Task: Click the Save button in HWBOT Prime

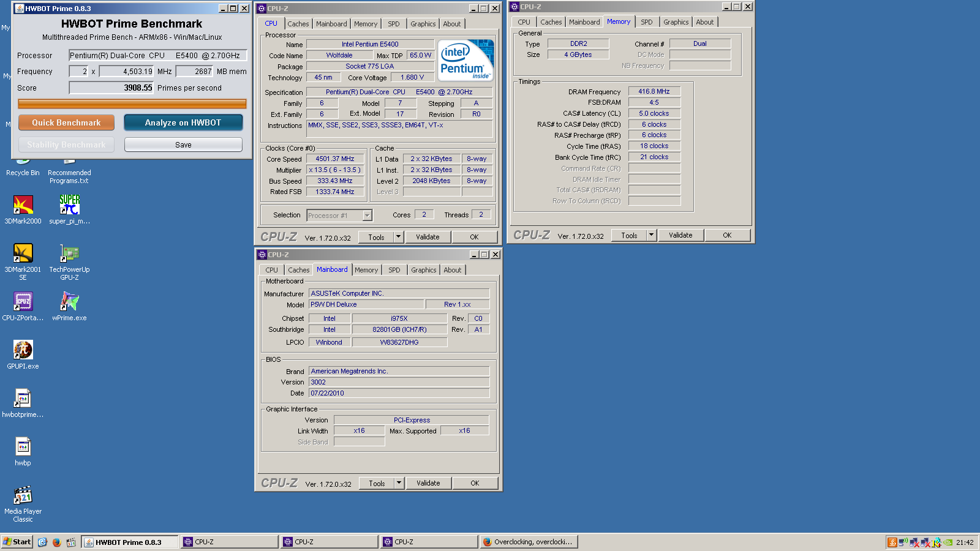Action: point(183,144)
